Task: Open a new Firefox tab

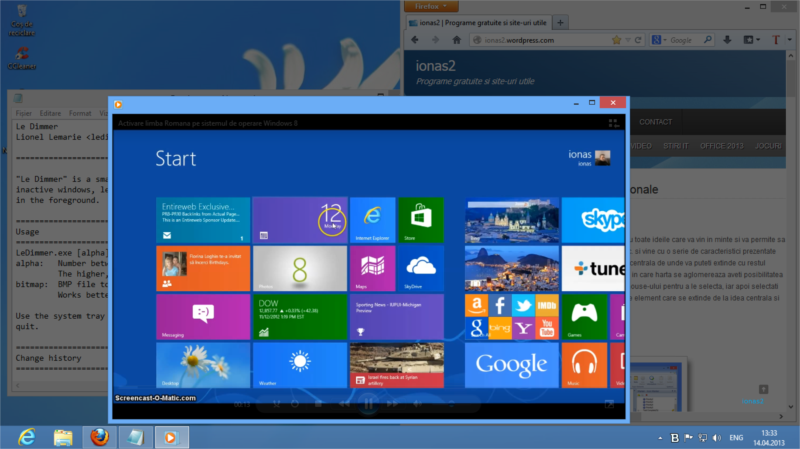Action: [560, 22]
